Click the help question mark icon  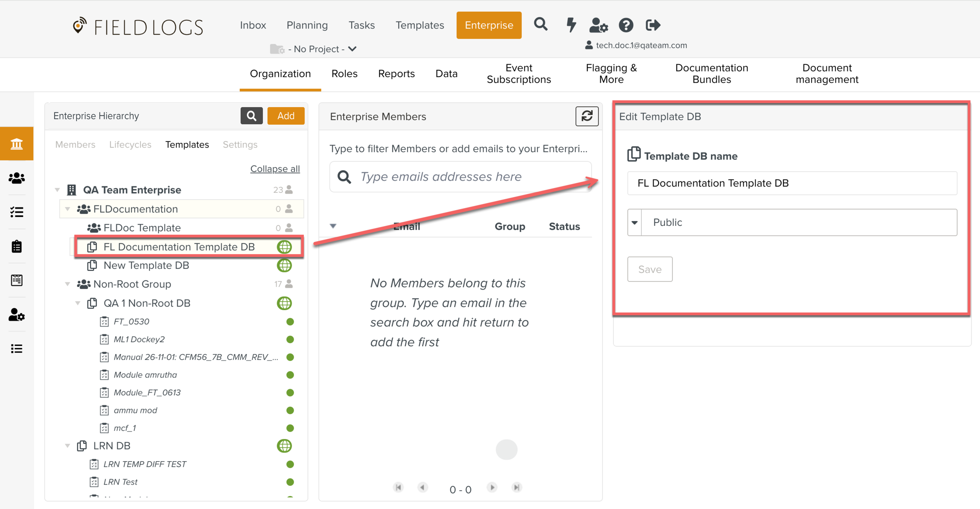(626, 25)
